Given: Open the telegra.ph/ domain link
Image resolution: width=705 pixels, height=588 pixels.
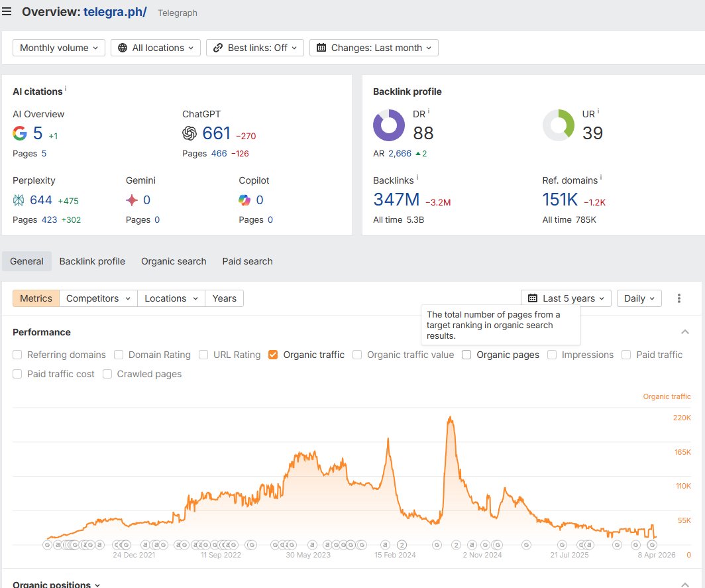Looking at the screenshot, I should tap(115, 12).
